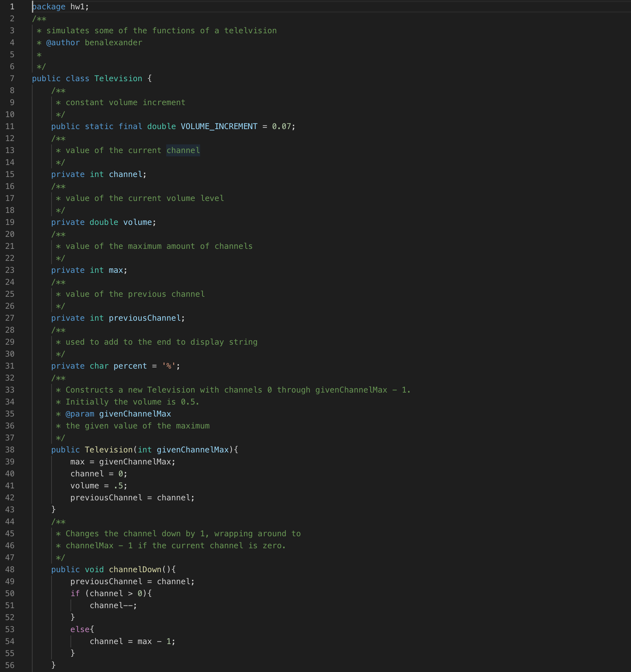
Task: Click 'volume' field name on line 19
Action: 138,223
